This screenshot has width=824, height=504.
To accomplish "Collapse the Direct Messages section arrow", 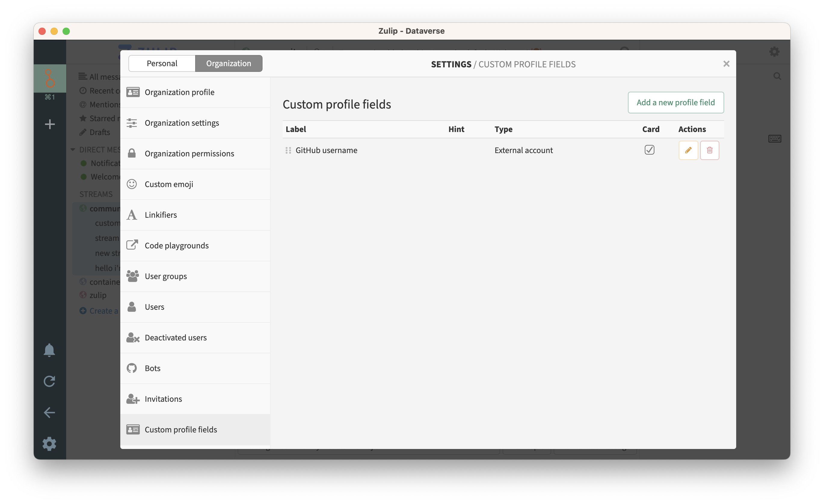I will 73,149.
